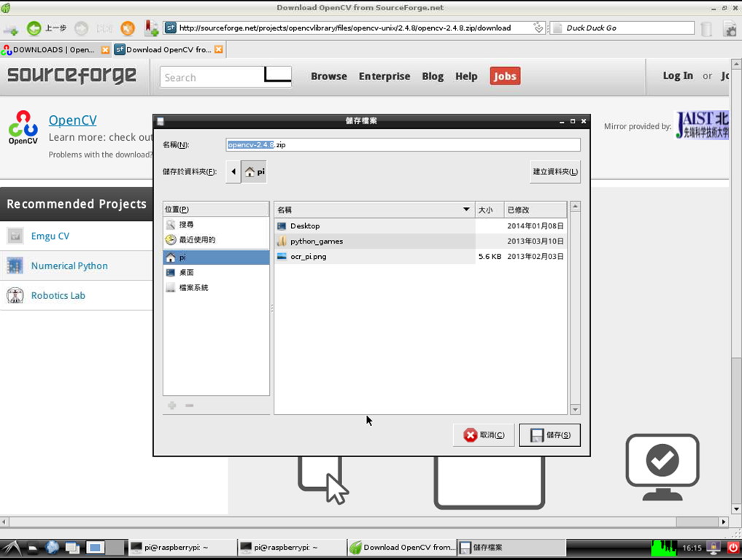Click the green back arrow in browser toolbar

click(x=34, y=28)
